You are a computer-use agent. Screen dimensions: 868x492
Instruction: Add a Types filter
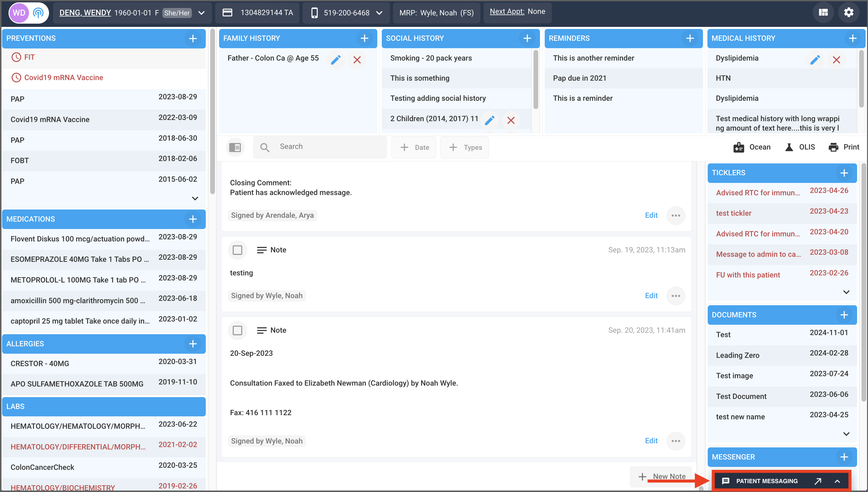click(x=464, y=147)
